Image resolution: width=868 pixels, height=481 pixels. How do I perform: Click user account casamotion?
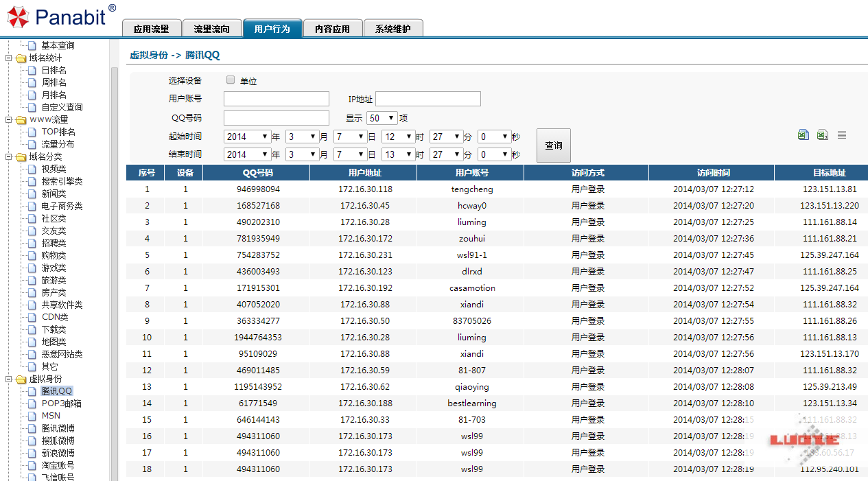coord(472,288)
